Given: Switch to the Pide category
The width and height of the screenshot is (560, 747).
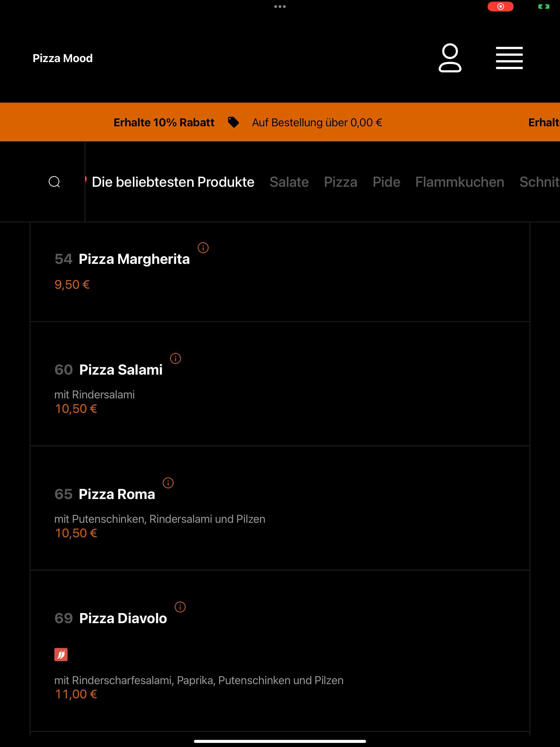Looking at the screenshot, I should [x=386, y=182].
